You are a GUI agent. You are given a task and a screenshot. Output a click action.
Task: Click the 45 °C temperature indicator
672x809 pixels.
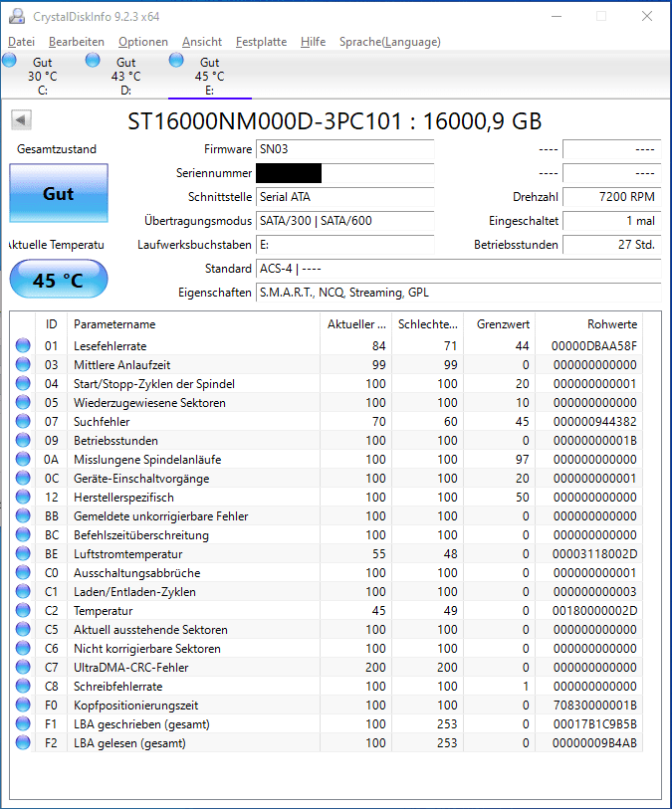[x=59, y=280]
